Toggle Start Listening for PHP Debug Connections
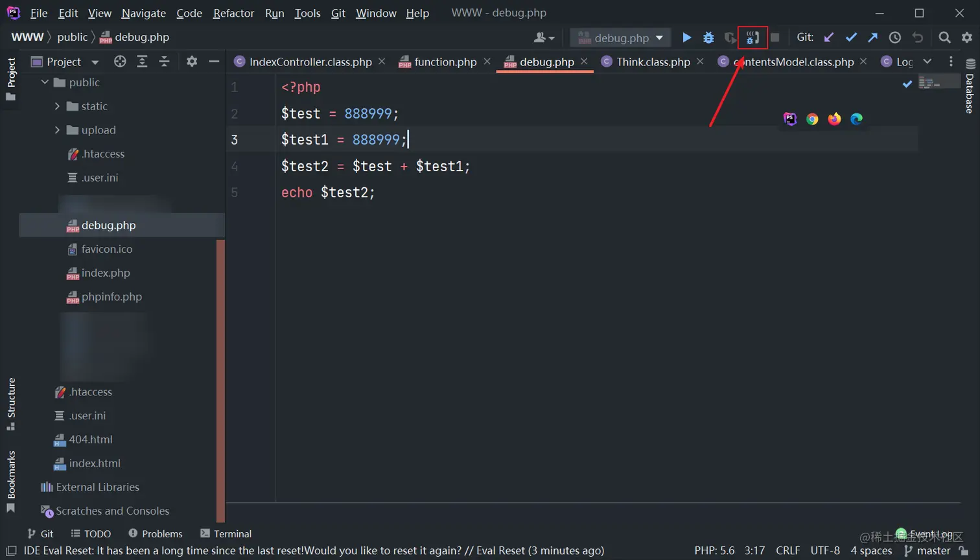The width and height of the screenshot is (980, 560). 752,38
